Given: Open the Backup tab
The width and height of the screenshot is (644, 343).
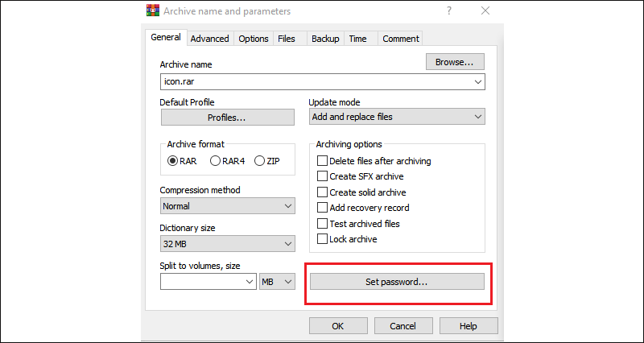Looking at the screenshot, I should point(325,39).
